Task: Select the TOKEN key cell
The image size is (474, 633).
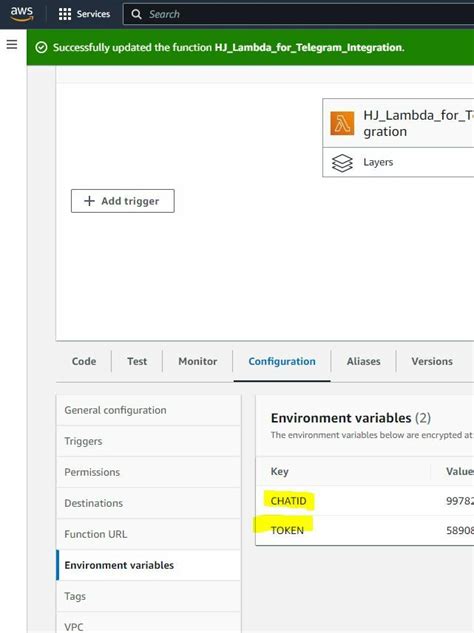Action: click(287, 530)
